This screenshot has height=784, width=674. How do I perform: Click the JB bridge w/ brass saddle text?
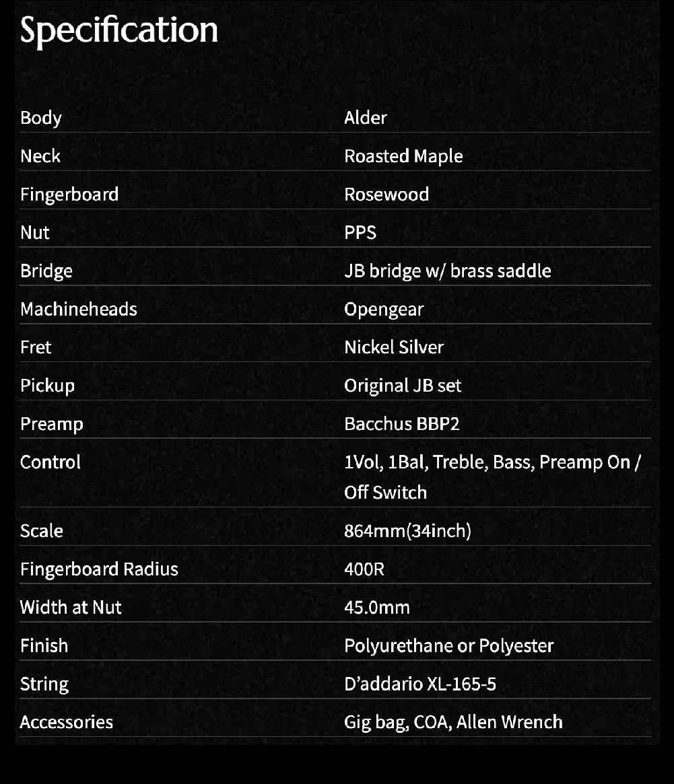pyautogui.click(x=448, y=271)
